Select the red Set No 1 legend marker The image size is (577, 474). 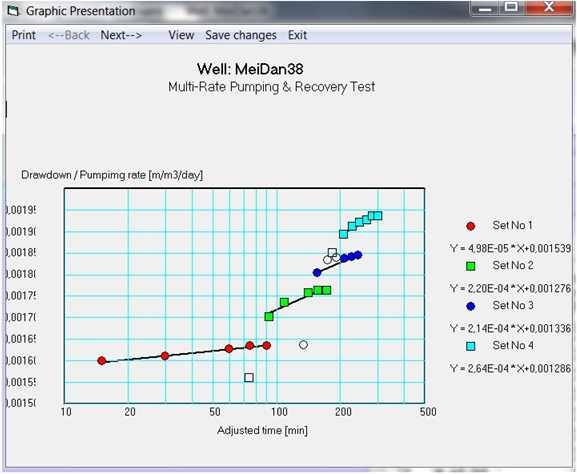pyautogui.click(x=470, y=226)
